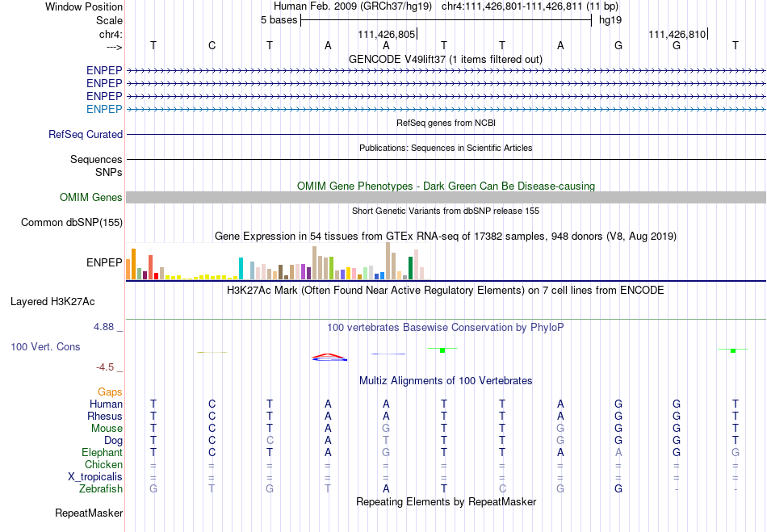Image resolution: width=767 pixels, height=532 pixels.
Task: Click the 4.88 upper scale value
Action: [x=103, y=327]
